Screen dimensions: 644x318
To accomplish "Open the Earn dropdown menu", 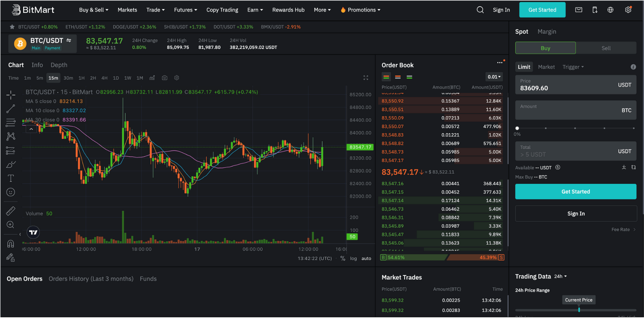I will click(x=255, y=10).
